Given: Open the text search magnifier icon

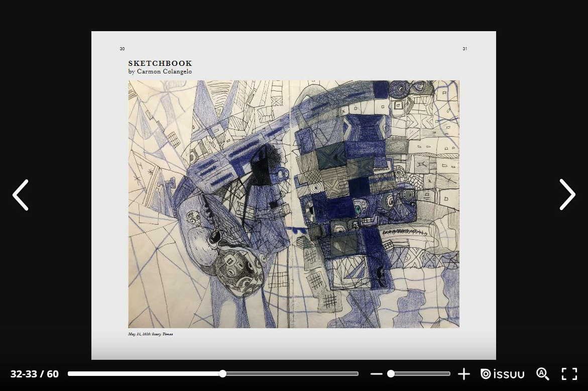Looking at the screenshot, I should pyautogui.click(x=542, y=374).
